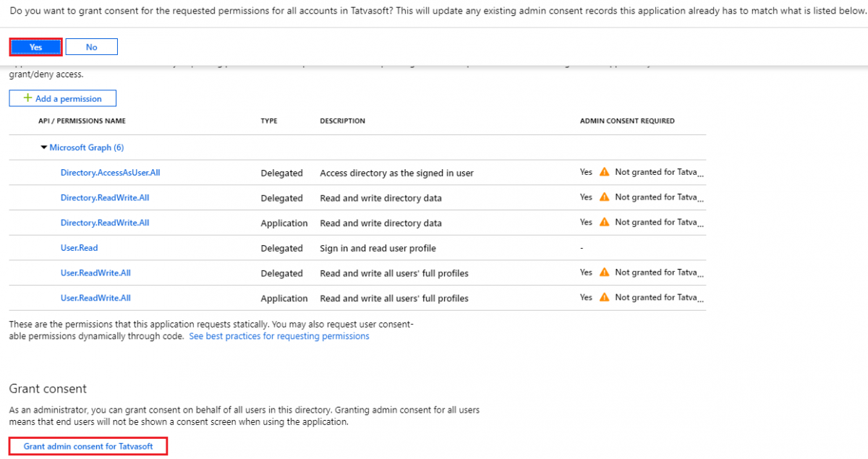Click the warning triangle on application Directory.ReadWrite.All
This screenshot has height=459, width=868.
[604, 223]
